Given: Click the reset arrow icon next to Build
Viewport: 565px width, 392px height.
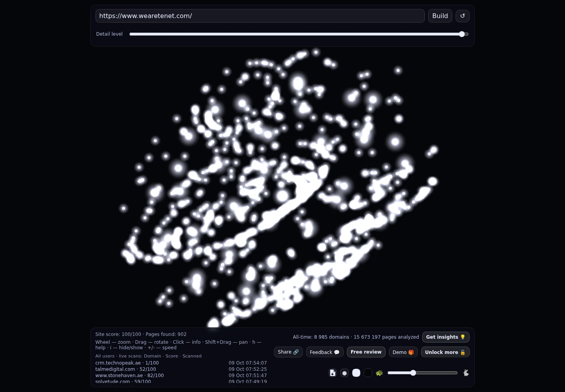Looking at the screenshot, I should click(463, 16).
